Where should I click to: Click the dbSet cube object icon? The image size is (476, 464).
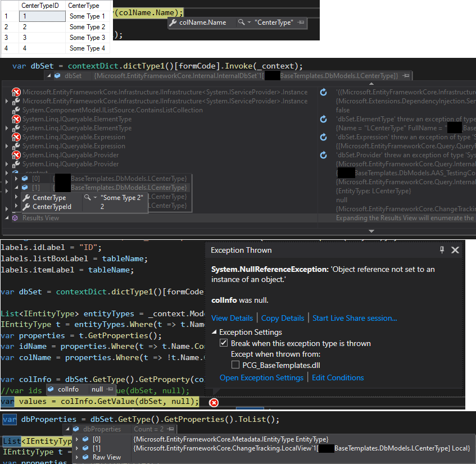(57, 76)
